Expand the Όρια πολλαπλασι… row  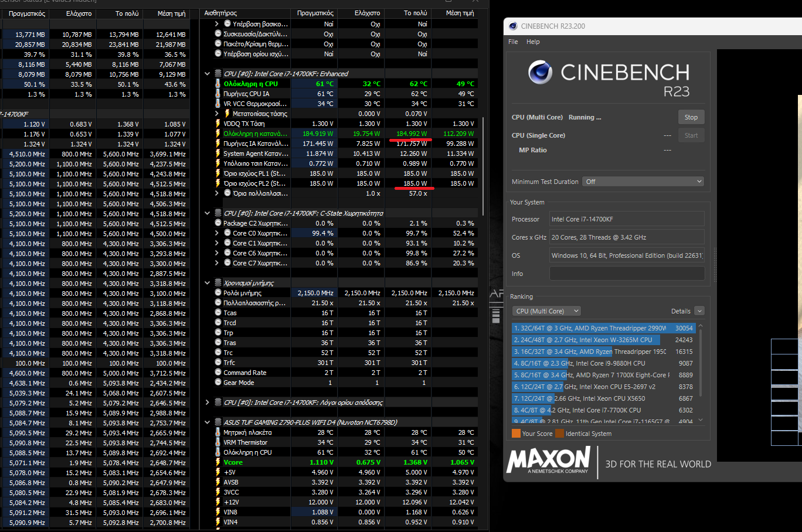[x=217, y=193]
